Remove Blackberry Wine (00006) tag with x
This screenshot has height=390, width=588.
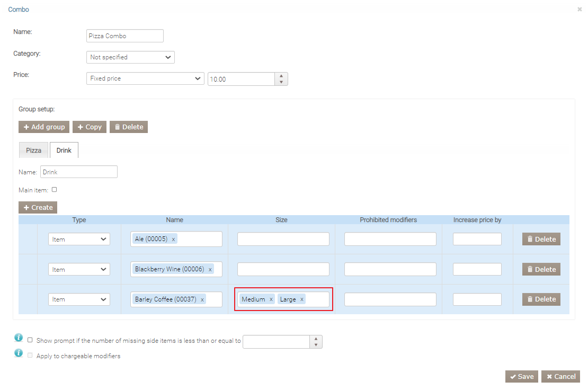pyautogui.click(x=210, y=270)
